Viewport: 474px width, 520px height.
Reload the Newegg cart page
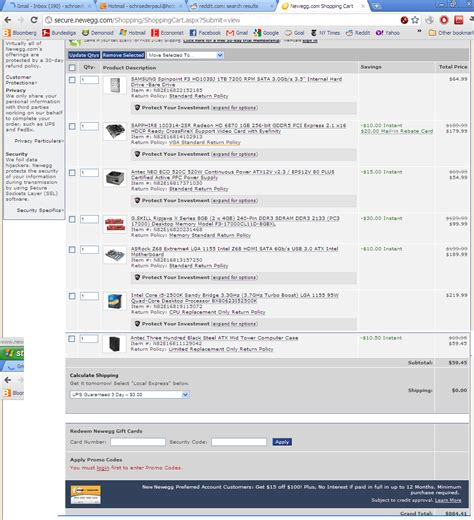coord(34,20)
